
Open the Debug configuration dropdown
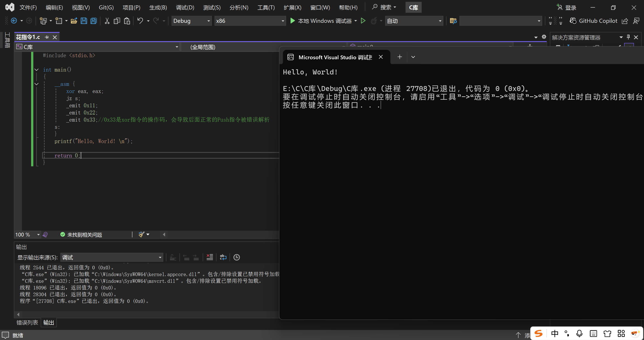tap(191, 21)
